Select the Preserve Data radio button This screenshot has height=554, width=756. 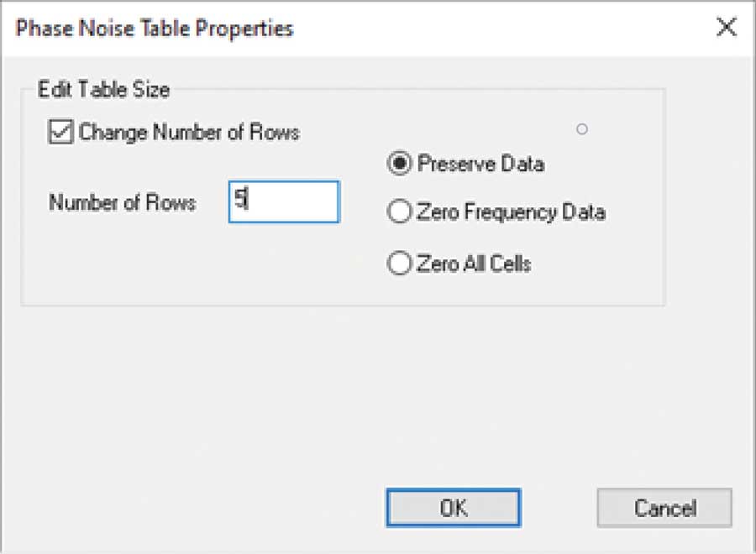399,164
